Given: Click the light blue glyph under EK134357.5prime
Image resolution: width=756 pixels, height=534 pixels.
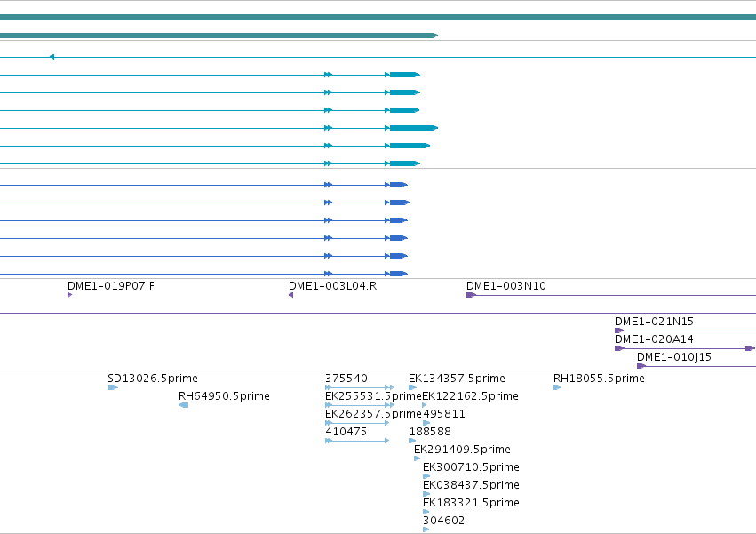Looking at the screenshot, I should click(x=413, y=387).
